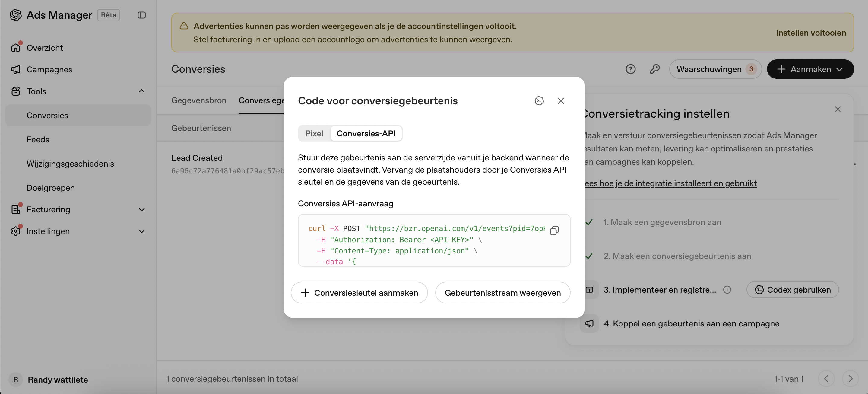Click step 4 Koppel een gebeurtenis aan campagne
The image size is (868, 394).
[691, 323]
